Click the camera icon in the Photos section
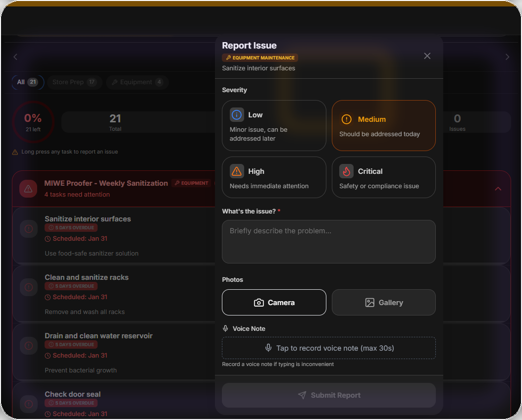Image resolution: width=522 pixels, height=420 pixels. 258,302
